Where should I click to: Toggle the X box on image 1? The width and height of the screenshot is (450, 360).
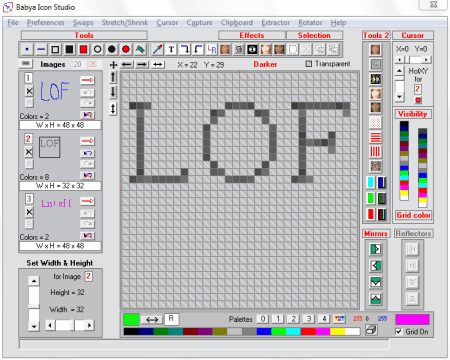click(x=29, y=91)
